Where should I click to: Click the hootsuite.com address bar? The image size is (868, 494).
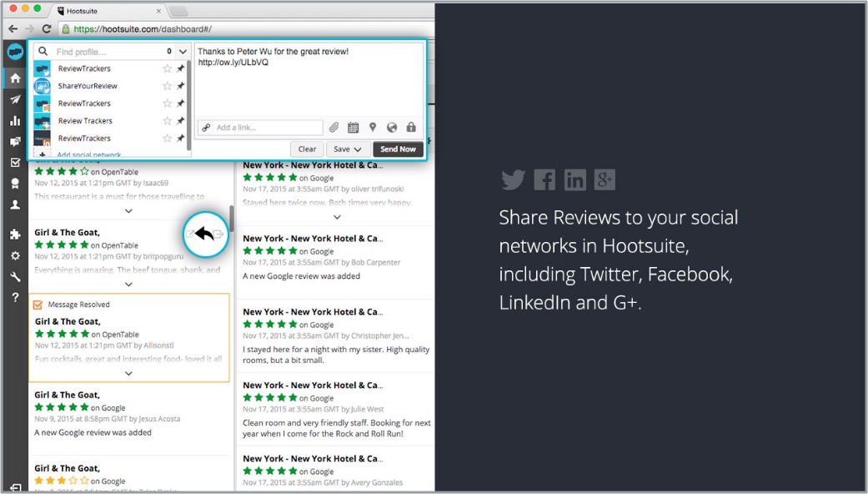pyautogui.click(x=246, y=29)
